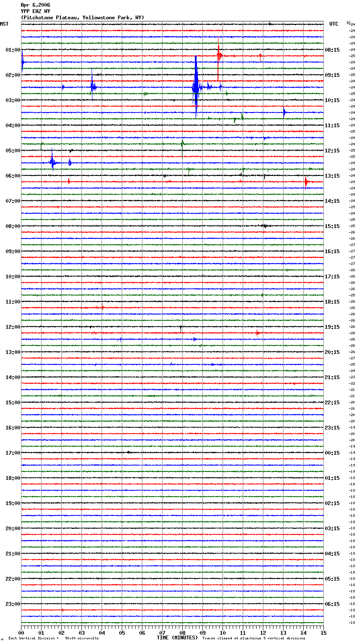Select the MST time label '21:00'
This screenshot has height=644, width=357.
coord(13,554)
